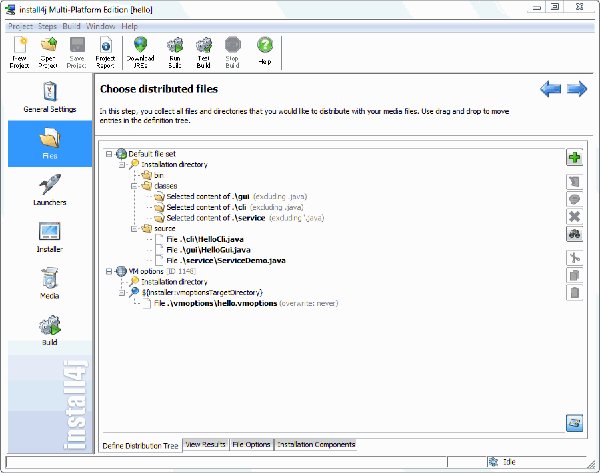
Task: Select File .\service\ServiceDemo.java
Action: pyautogui.click(x=220, y=261)
